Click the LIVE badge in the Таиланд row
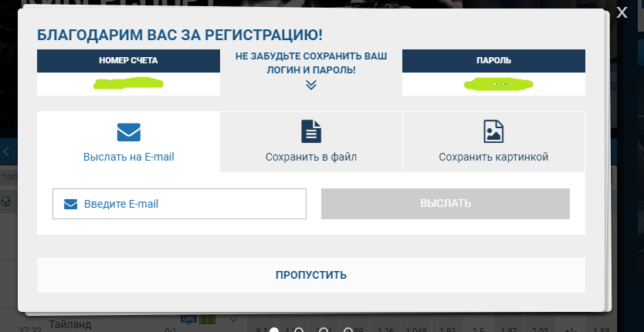644x332 pixels. [x=189, y=319]
